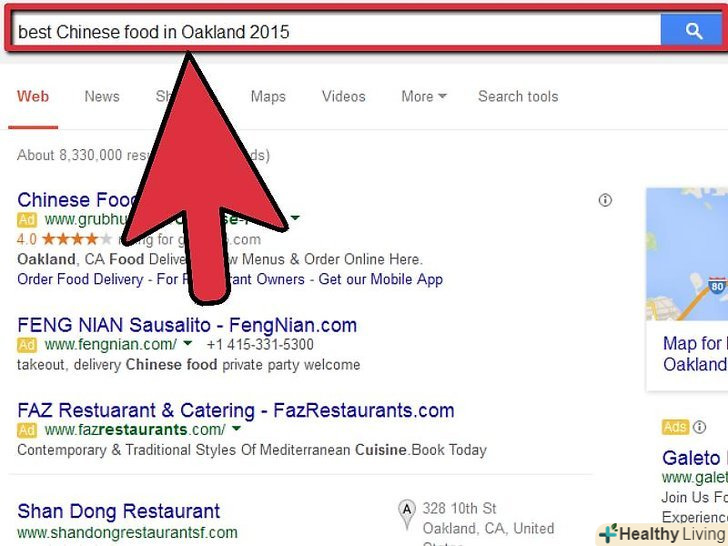Click the info icon next to Ads label
This screenshot has height=546, width=728.
point(699,427)
